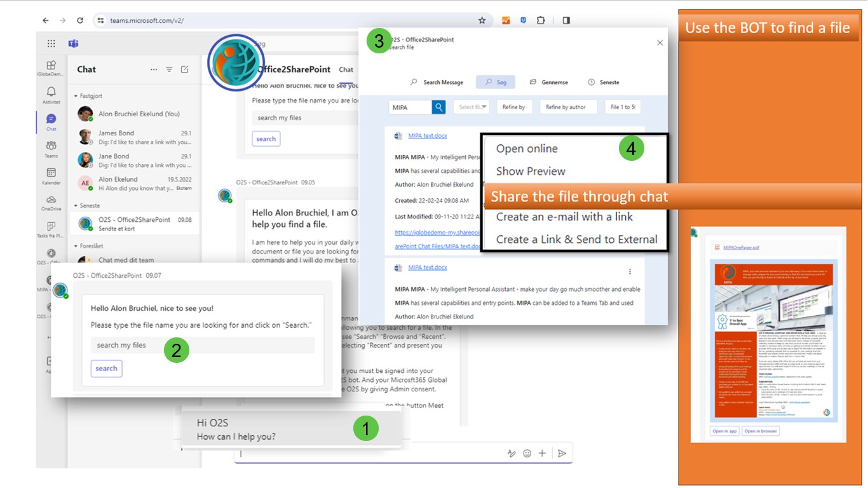Choose Open online from the context menu
The height and width of the screenshot is (488, 868).
pos(527,149)
